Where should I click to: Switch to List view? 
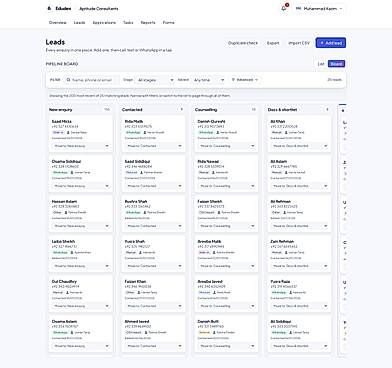pos(321,64)
